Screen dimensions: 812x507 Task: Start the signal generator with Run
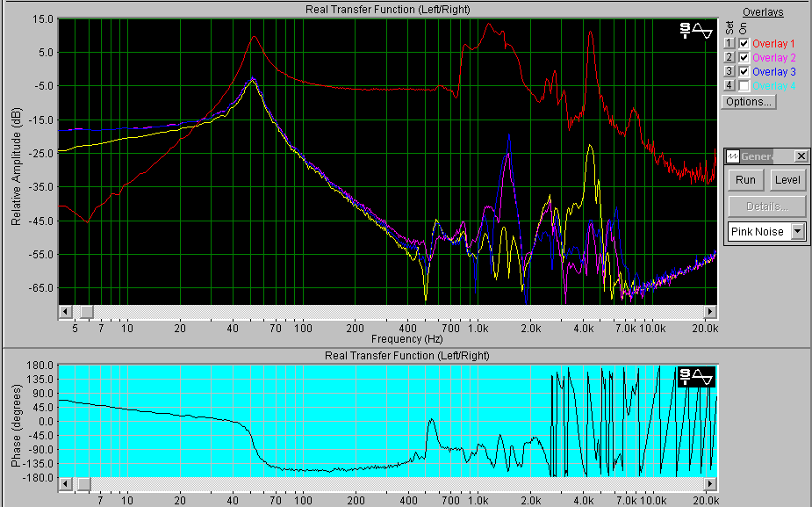pos(745,180)
